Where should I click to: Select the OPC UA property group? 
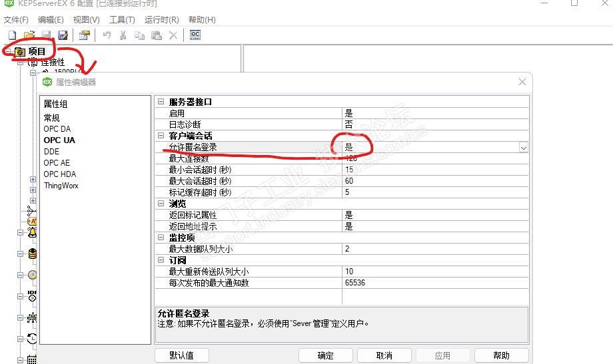coord(59,140)
